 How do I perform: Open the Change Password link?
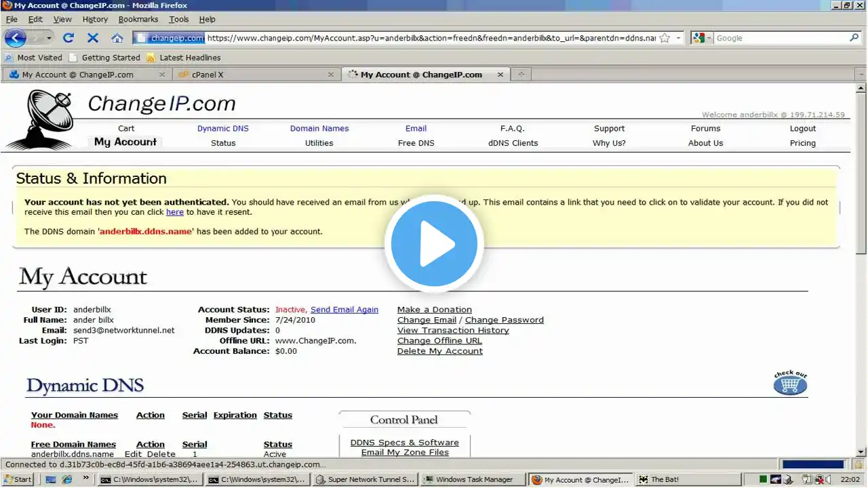coord(505,320)
